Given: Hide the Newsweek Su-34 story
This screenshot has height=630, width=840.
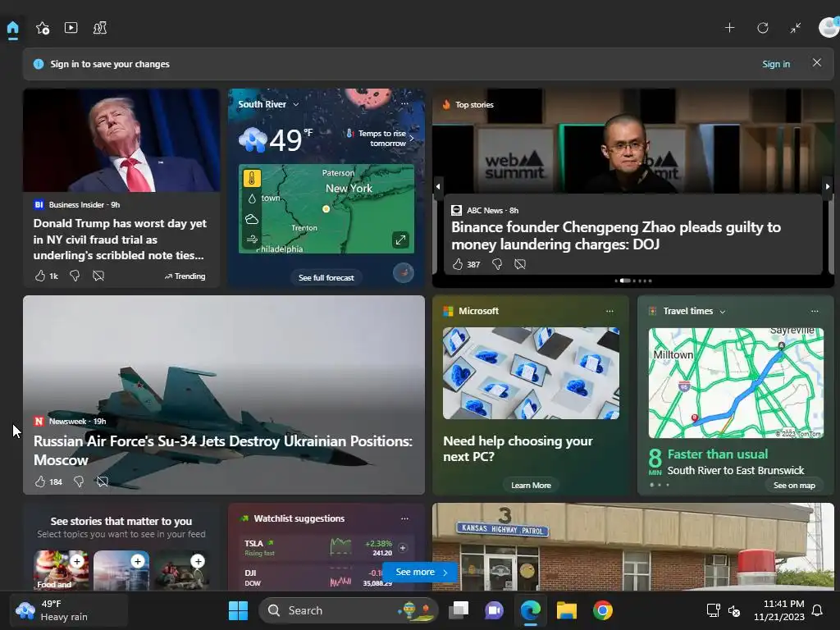Looking at the screenshot, I should point(103,482).
